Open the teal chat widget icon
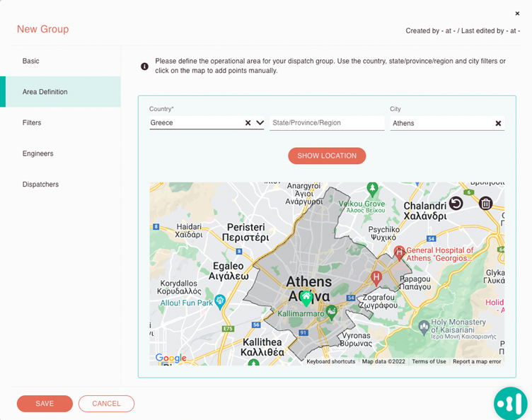The width and height of the screenshot is (532, 420). pyautogui.click(x=510, y=403)
